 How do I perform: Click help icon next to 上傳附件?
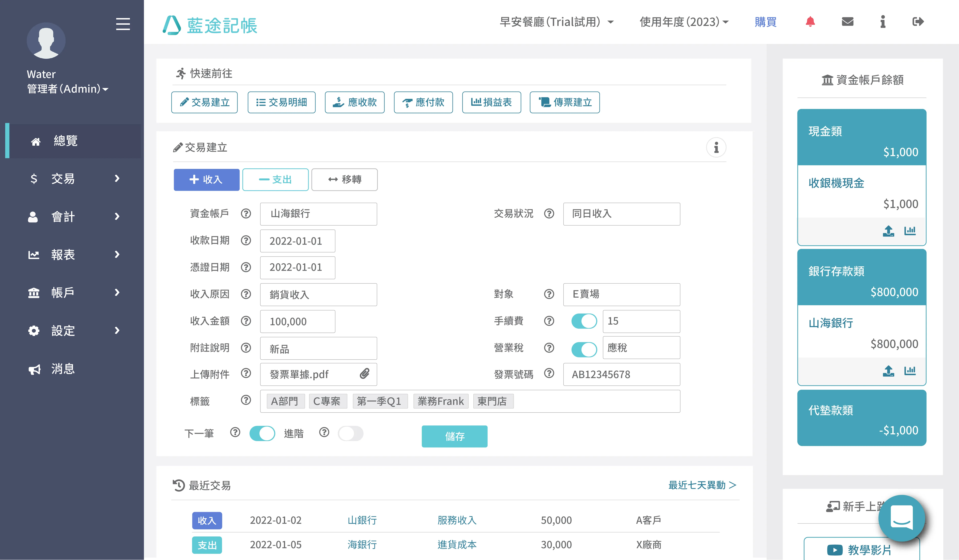coord(246,373)
